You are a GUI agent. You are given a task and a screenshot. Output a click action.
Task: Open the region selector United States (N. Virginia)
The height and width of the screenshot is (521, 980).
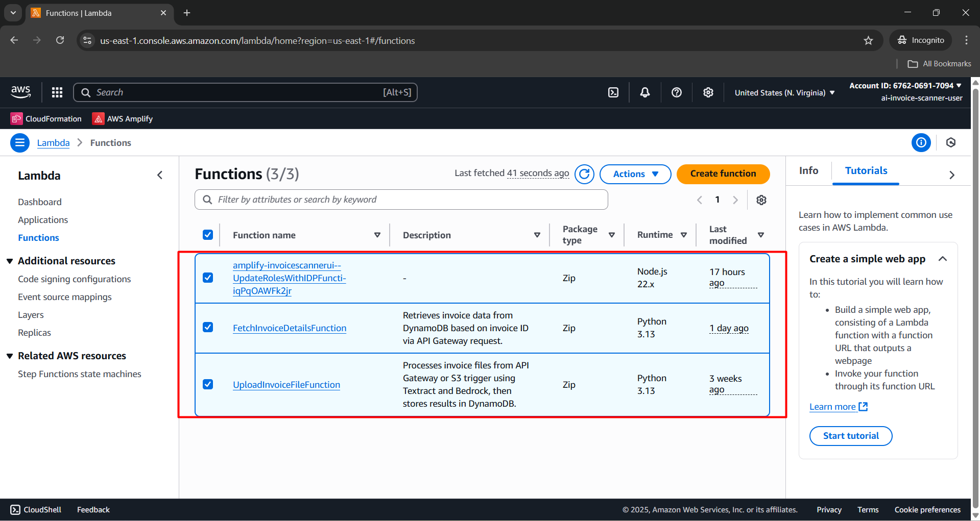tap(784, 93)
